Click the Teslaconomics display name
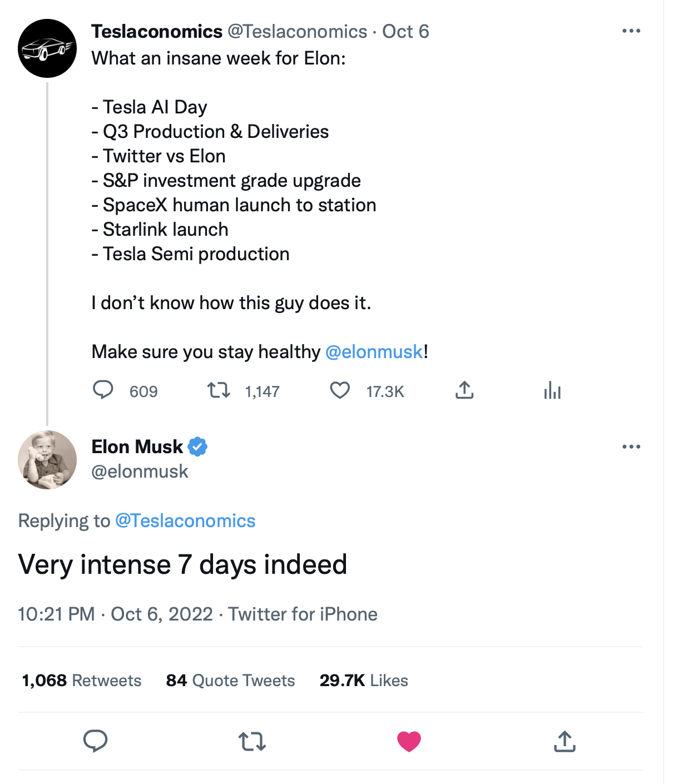The width and height of the screenshot is (673, 784). 157,32
